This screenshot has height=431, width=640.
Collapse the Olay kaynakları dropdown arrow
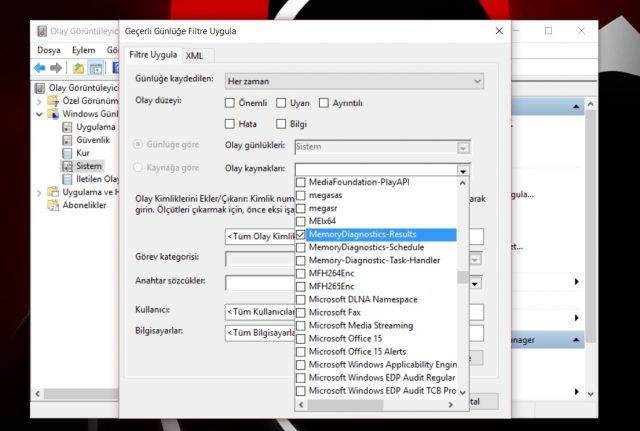coord(463,171)
